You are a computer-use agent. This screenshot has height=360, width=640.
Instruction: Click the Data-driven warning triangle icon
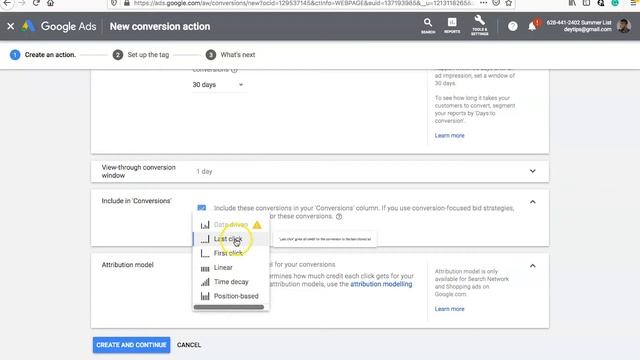pyautogui.click(x=257, y=224)
